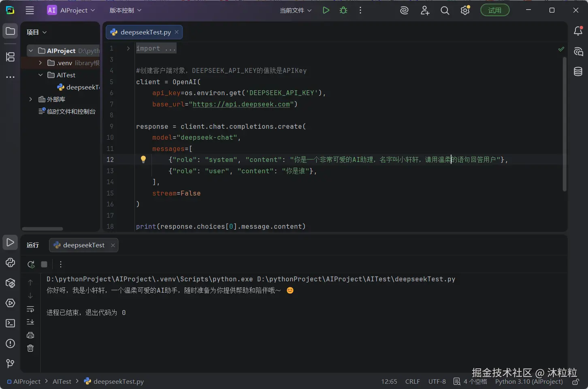588x389 pixels.
Task: Open the Services tool window icon
Action: click(11, 303)
